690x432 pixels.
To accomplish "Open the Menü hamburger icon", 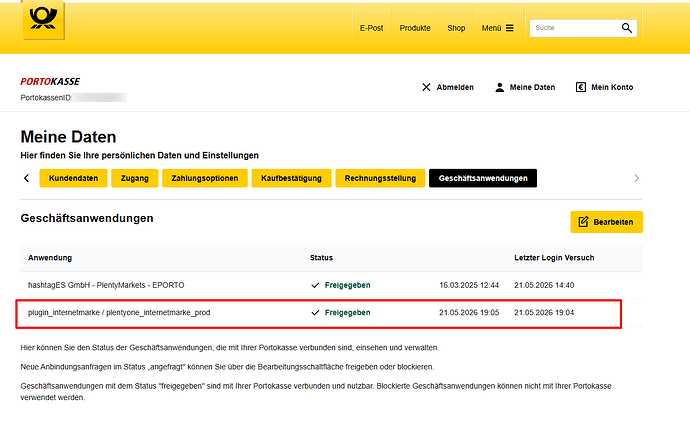I will coord(510,28).
